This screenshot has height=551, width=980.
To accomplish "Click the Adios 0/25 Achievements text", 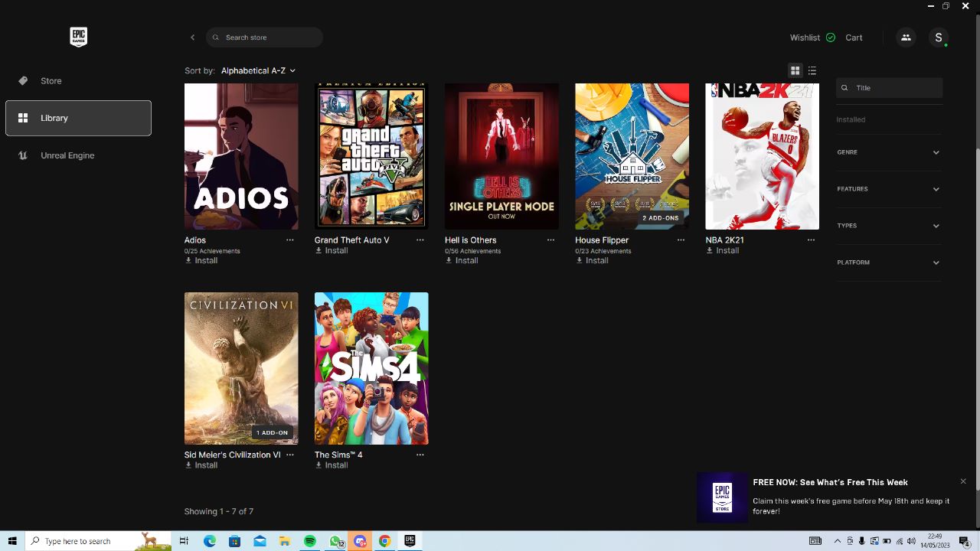I will 212,251.
